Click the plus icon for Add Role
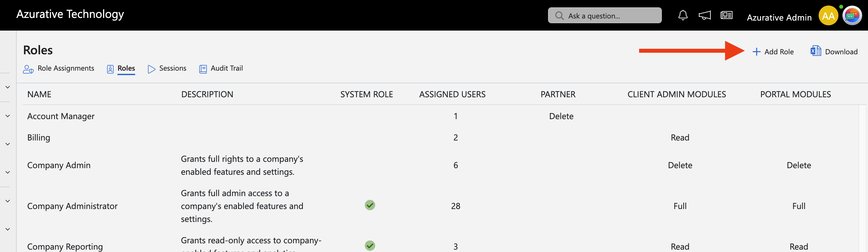868x252 pixels. tap(757, 51)
